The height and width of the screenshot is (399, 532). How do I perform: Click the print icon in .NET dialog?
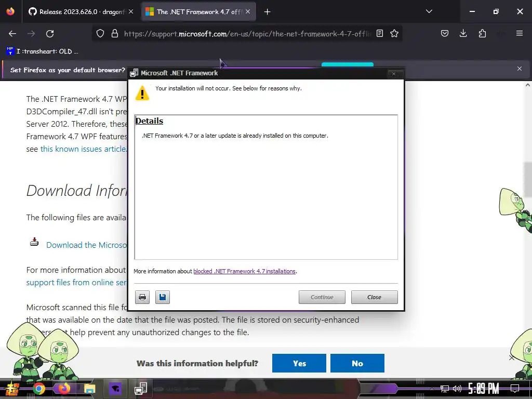point(142,297)
